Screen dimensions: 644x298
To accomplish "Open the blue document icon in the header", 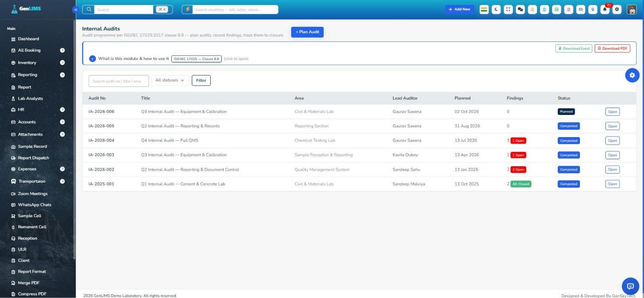I will click(x=544, y=9).
